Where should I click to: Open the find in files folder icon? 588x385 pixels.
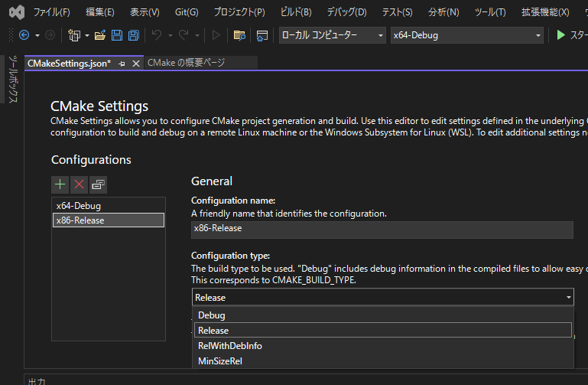[239, 35]
